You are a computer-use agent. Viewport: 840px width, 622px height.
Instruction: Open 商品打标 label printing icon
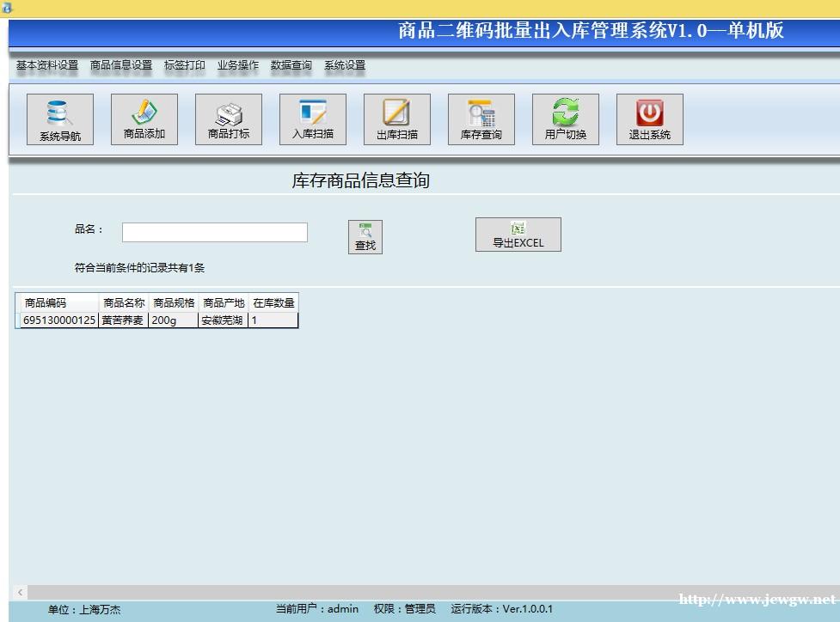click(x=229, y=119)
